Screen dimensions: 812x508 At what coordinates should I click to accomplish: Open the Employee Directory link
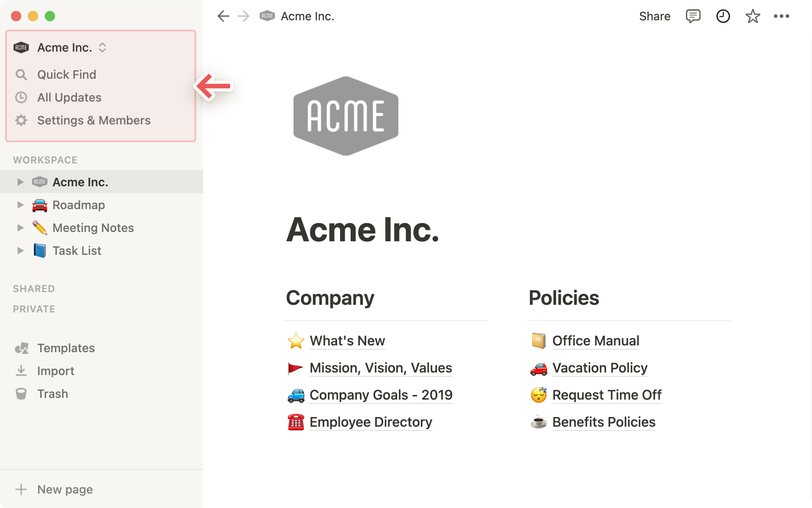click(370, 422)
